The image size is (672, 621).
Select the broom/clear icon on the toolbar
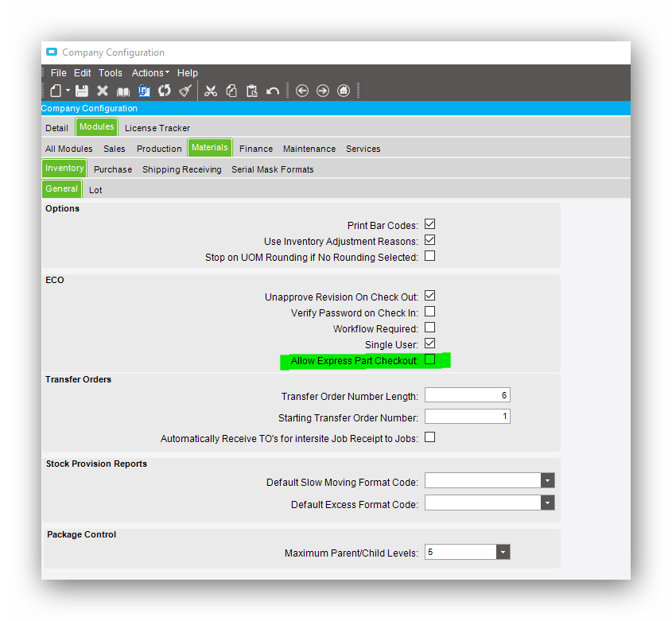pos(185,90)
